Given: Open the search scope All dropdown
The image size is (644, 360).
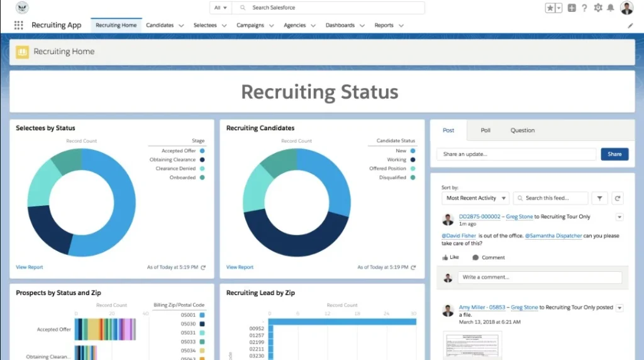Looking at the screenshot, I should pos(221,8).
